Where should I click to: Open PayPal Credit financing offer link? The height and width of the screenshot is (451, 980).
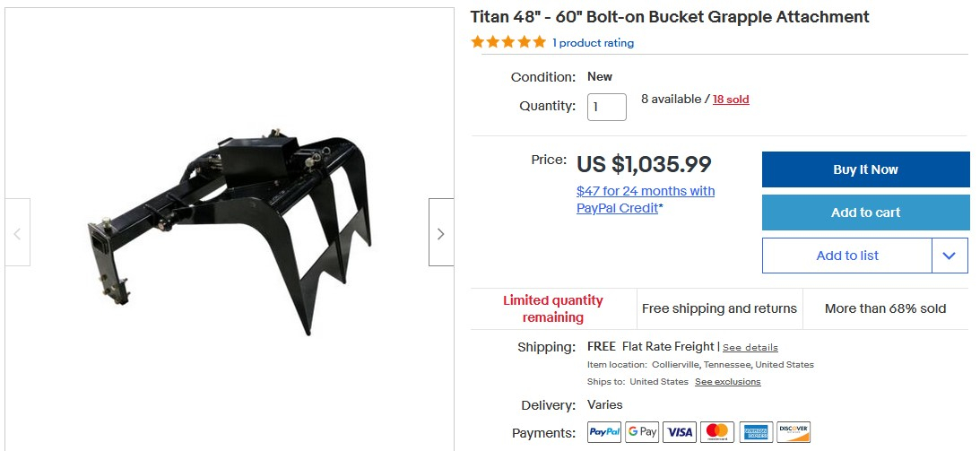point(646,199)
